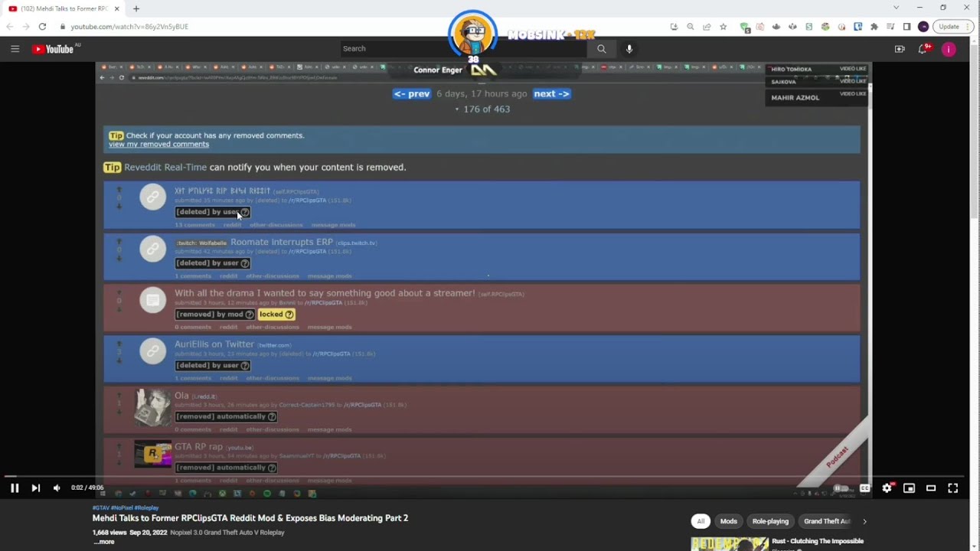Start voice search with microphone
Viewport: 980px width, 551px height.
pyautogui.click(x=629, y=49)
